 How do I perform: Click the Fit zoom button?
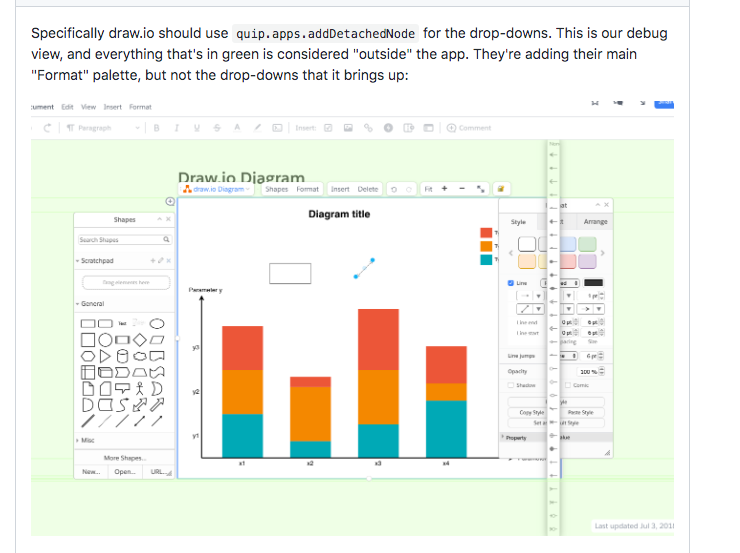(x=428, y=189)
